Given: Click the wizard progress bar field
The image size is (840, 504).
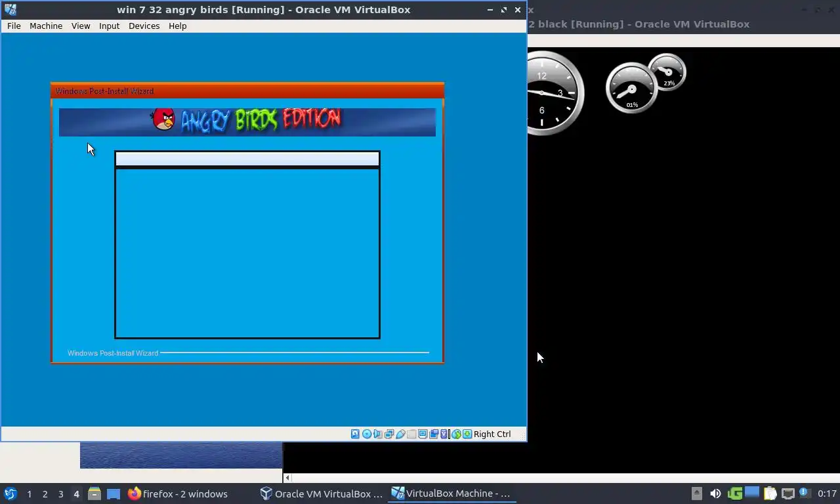Looking at the screenshot, I should (247, 159).
